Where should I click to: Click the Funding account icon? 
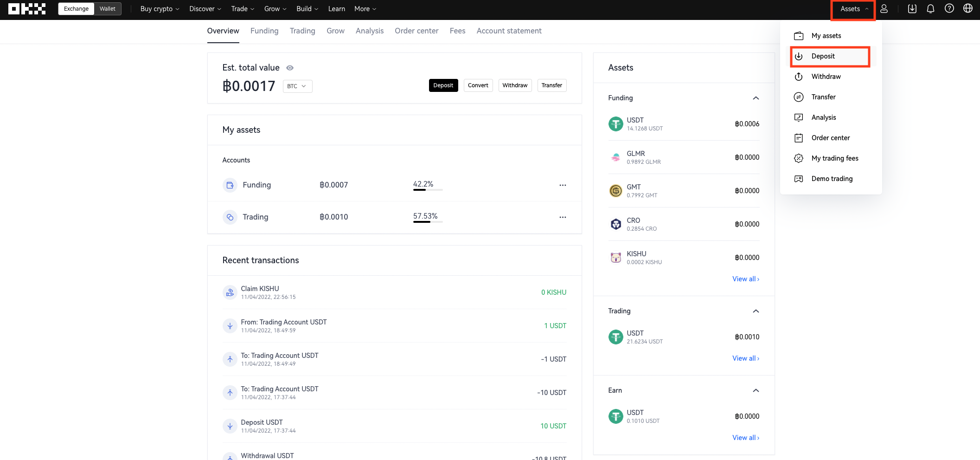pyautogui.click(x=230, y=185)
